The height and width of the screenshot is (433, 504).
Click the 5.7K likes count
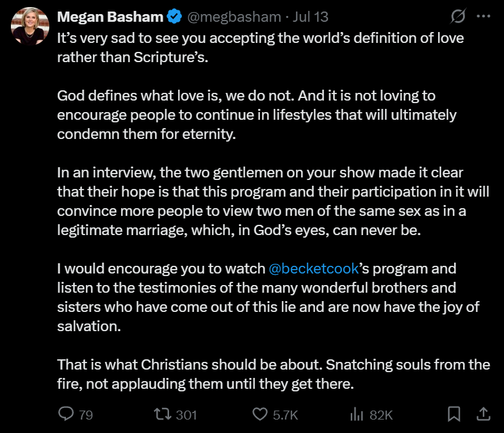286,415
